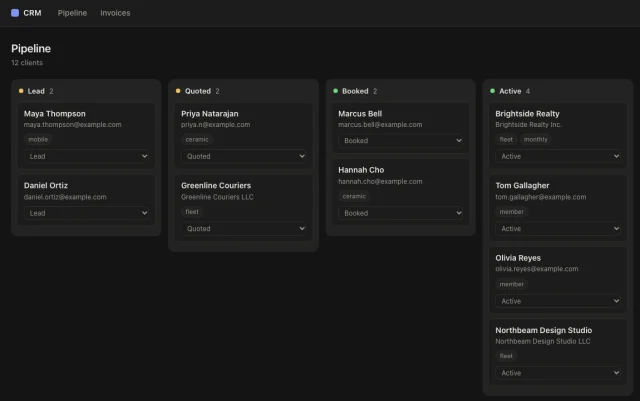Open Northbeam Design Studio's stage dropdown
Screen dimensions: 640x401
(x=558, y=373)
